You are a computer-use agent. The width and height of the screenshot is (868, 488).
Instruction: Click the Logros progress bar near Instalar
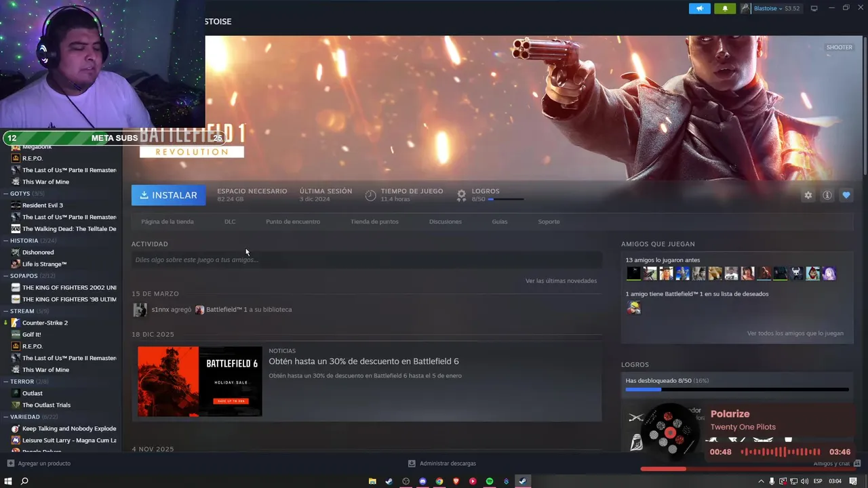click(505, 199)
